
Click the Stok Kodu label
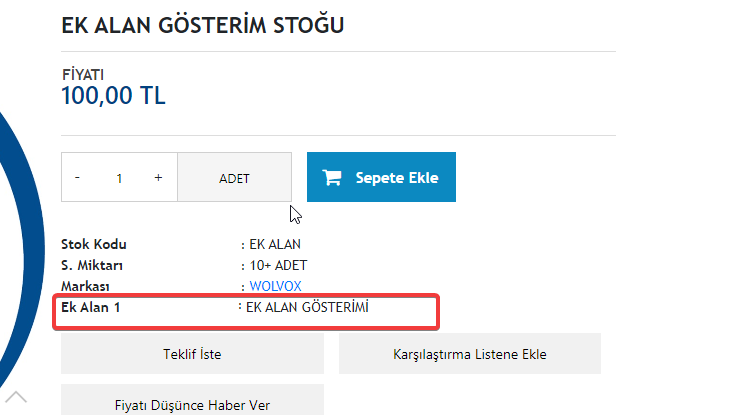[x=94, y=244]
